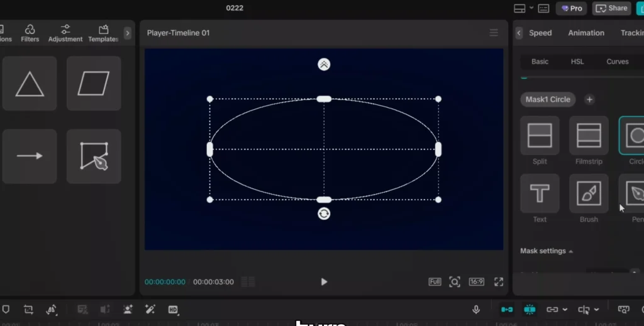644x326 pixels.
Task: Open the Player-Timeline menu icon
Action: click(x=494, y=33)
